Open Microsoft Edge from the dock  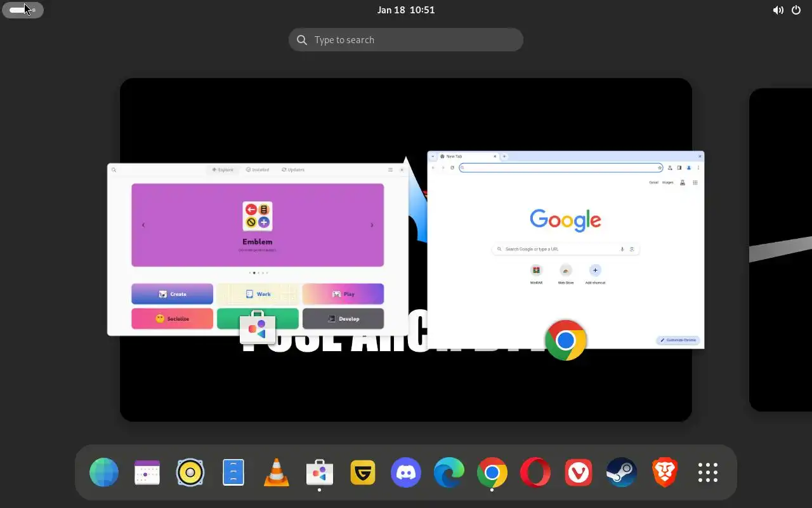(x=449, y=472)
